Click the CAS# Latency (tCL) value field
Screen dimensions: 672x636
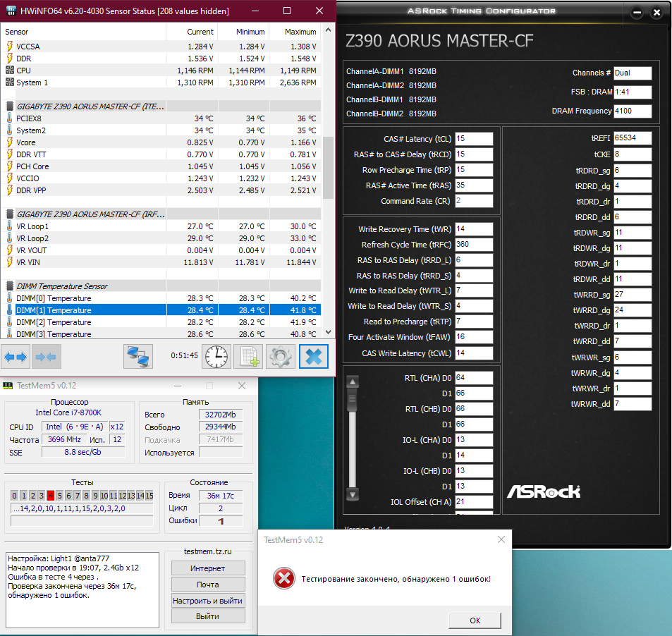[474, 138]
